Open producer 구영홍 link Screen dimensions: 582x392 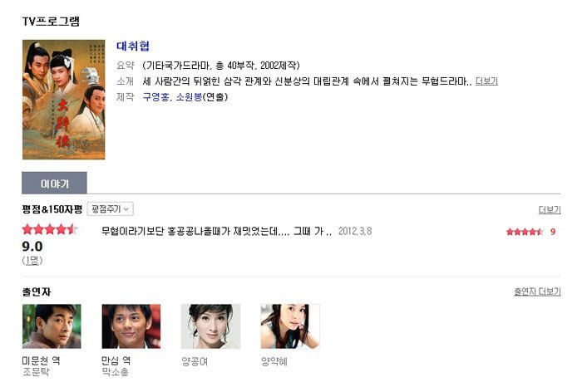click(155, 97)
